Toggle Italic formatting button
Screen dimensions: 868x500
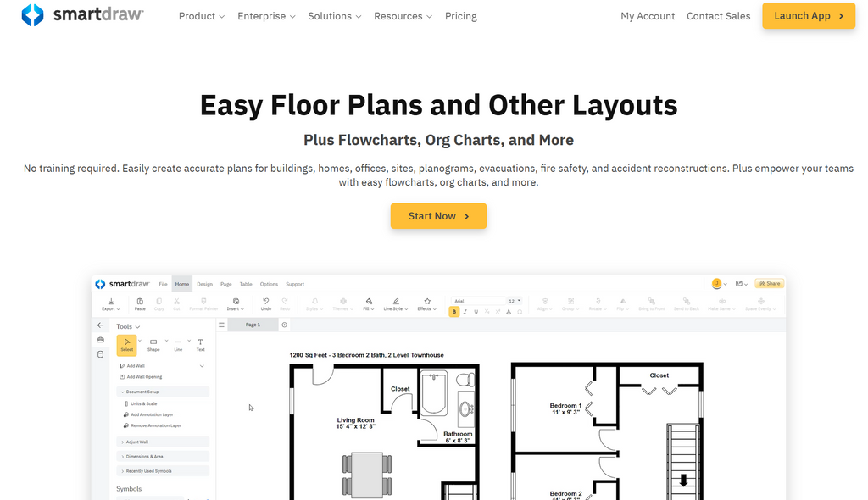(x=465, y=312)
